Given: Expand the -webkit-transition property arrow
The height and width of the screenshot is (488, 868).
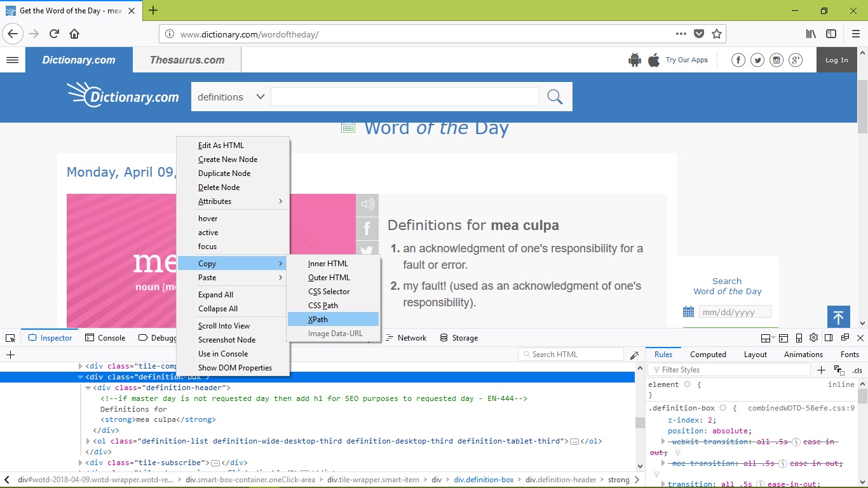Looking at the screenshot, I should tap(663, 441).
